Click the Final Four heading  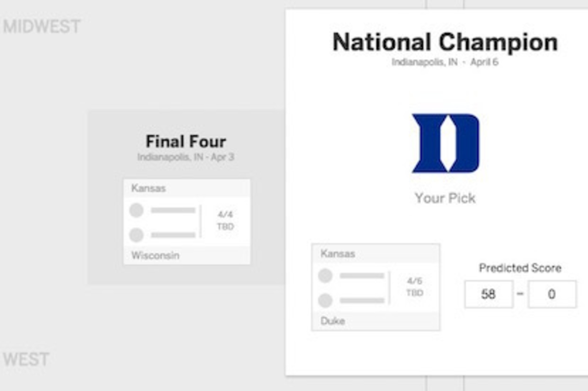pyautogui.click(x=186, y=141)
